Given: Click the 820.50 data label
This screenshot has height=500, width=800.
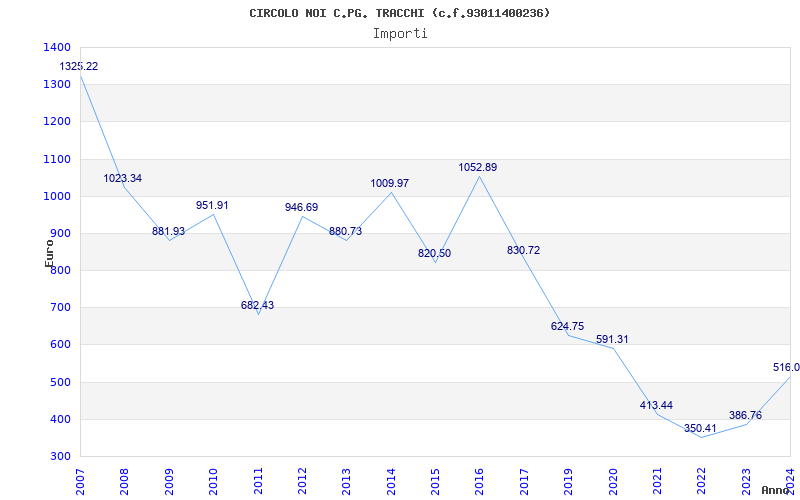Looking at the screenshot, I should (x=434, y=253).
